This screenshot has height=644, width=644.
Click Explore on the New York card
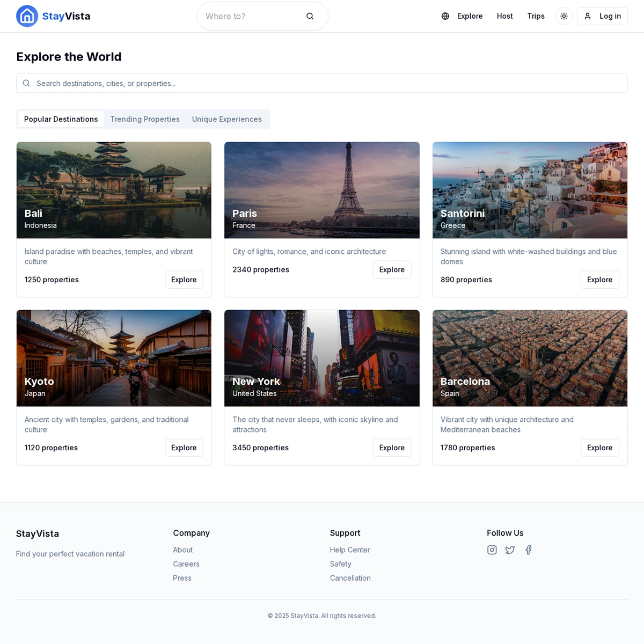(x=392, y=448)
